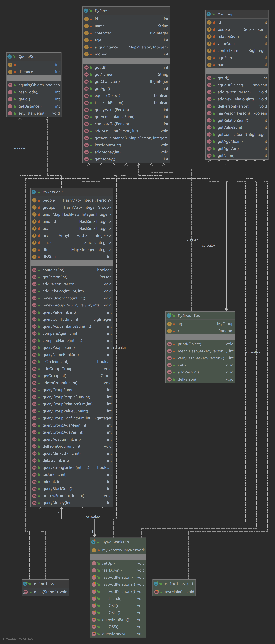The height and width of the screenshot is (644, 275).
Task: Click the field icon of QueueSet distance
Action: (10, 72)
